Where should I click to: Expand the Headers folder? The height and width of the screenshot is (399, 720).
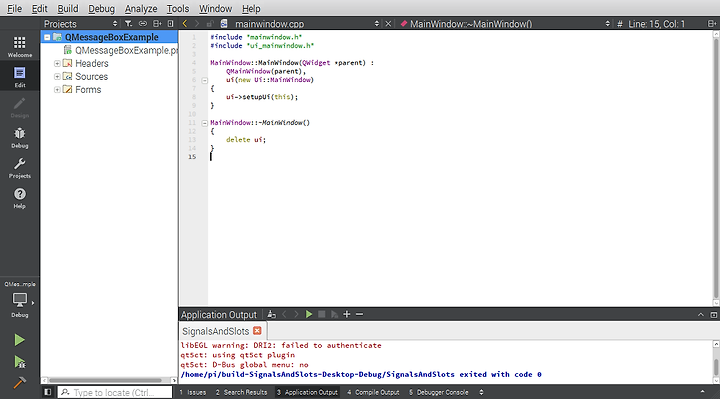click(57, 63)
